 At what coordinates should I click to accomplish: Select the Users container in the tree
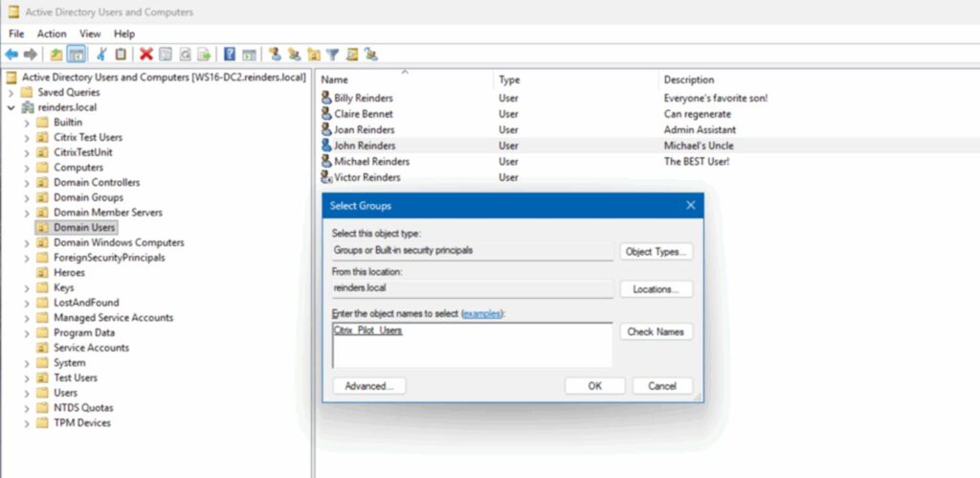tap(66, 393)
